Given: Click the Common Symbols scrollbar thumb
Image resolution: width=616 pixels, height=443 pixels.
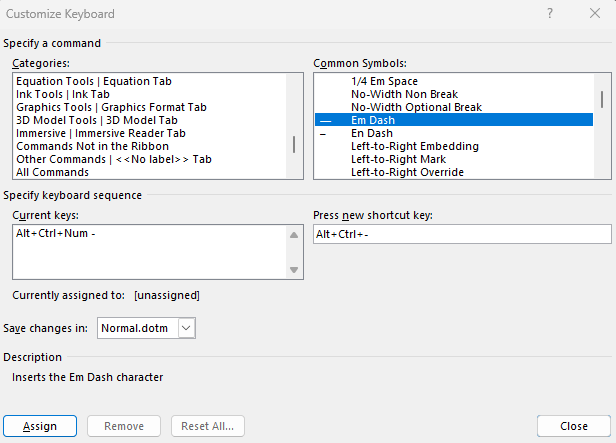Looking at the screenshot, I should [x=602, y=99].
